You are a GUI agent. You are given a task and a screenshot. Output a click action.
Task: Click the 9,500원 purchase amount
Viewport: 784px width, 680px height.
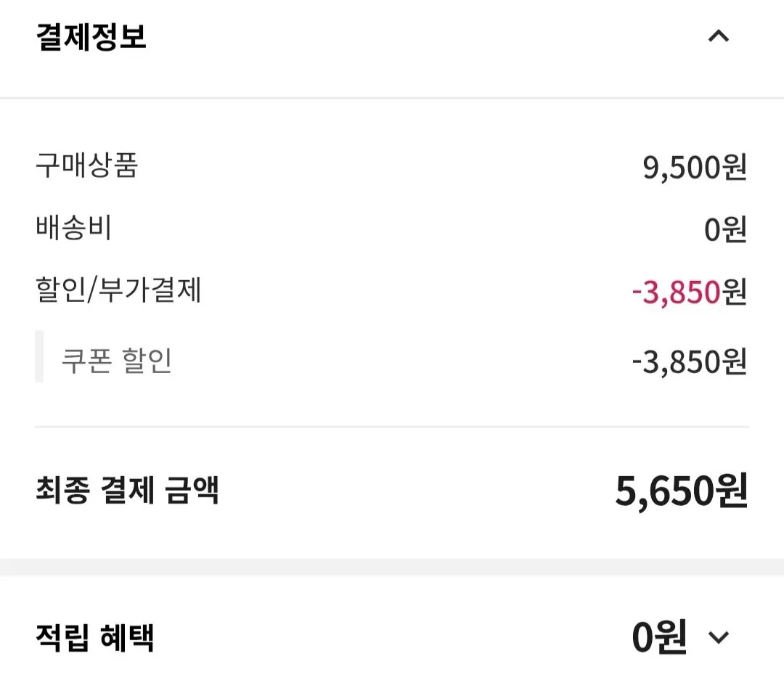695,165
